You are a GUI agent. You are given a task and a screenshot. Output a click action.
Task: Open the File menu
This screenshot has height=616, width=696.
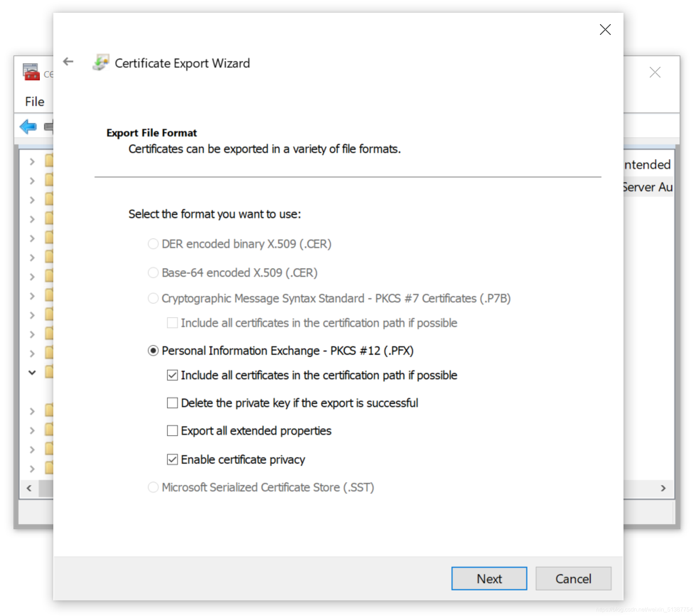[34, 102]
